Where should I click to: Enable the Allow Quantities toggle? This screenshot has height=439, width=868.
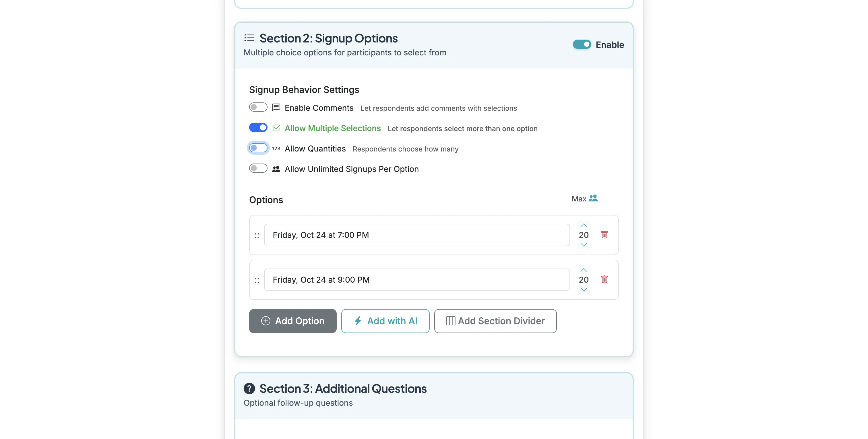coord(258,148)
